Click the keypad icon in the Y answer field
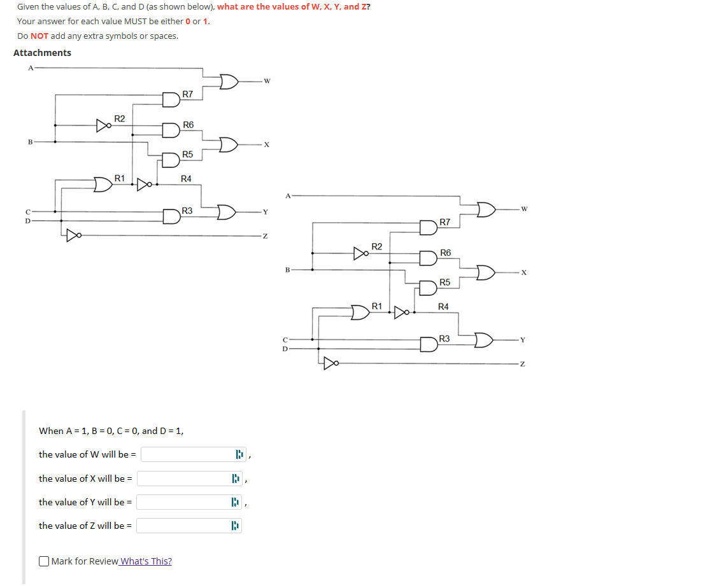This screenshot has width=724, height=588. [x=236, y=501]
